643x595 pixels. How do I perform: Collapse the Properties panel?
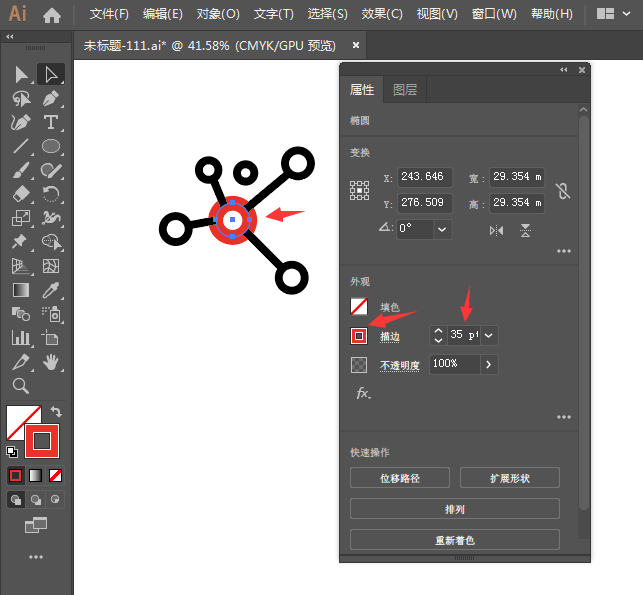point(564,70)
